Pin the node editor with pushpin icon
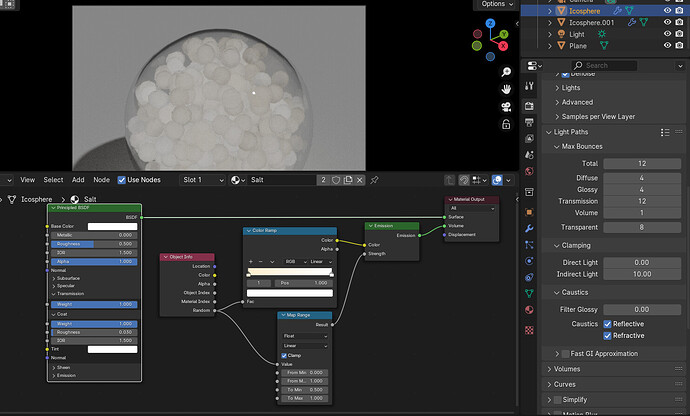 (x=374, y=180)
